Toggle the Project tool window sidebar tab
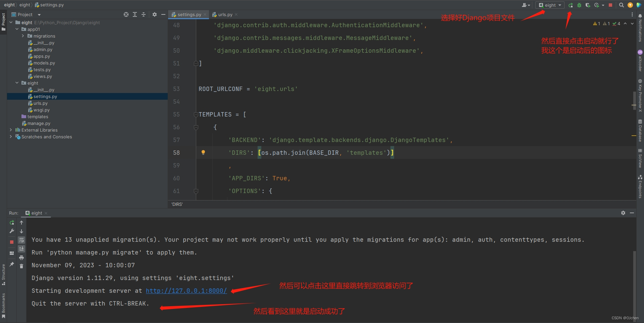 [x=3, y=21]
